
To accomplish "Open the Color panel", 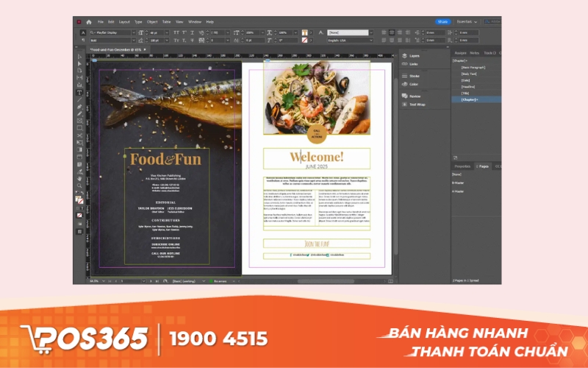I will click(410, 84).
